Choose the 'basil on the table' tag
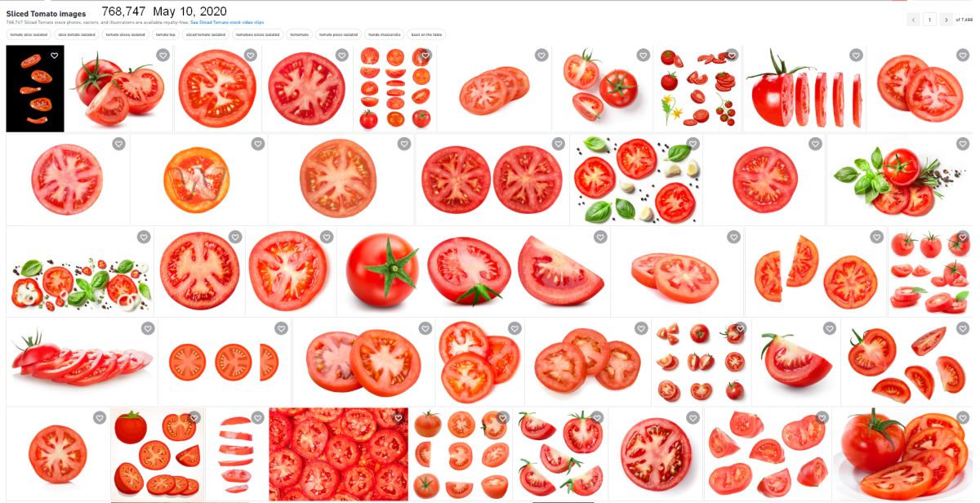Viewport: 980px width, 503px height. click(426, 35)
